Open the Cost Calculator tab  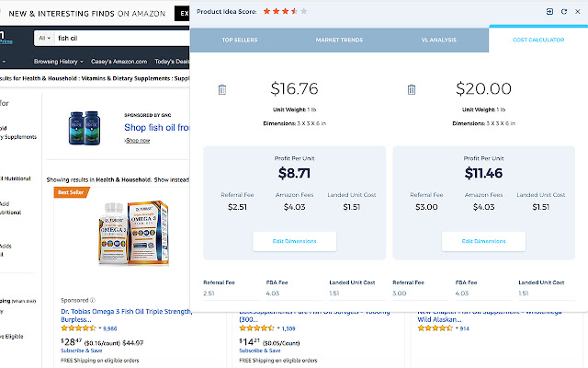pyautogui.click(x=537, y=40)
